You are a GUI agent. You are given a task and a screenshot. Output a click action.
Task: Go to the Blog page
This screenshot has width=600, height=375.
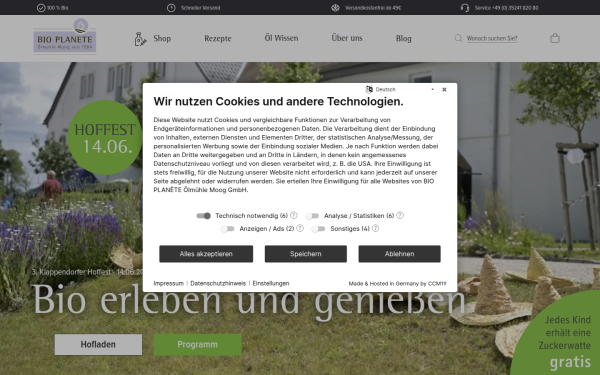[403, 38]
